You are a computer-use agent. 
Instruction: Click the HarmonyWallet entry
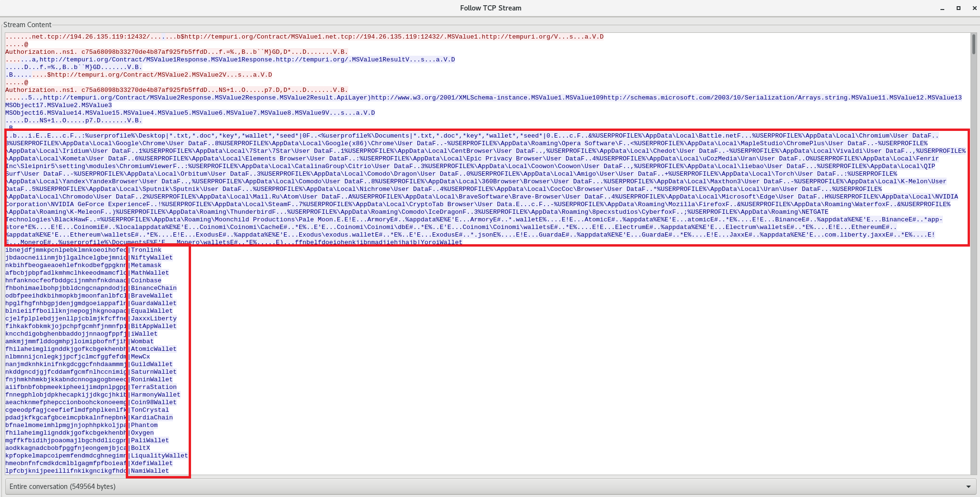click(x=155, y=395)
